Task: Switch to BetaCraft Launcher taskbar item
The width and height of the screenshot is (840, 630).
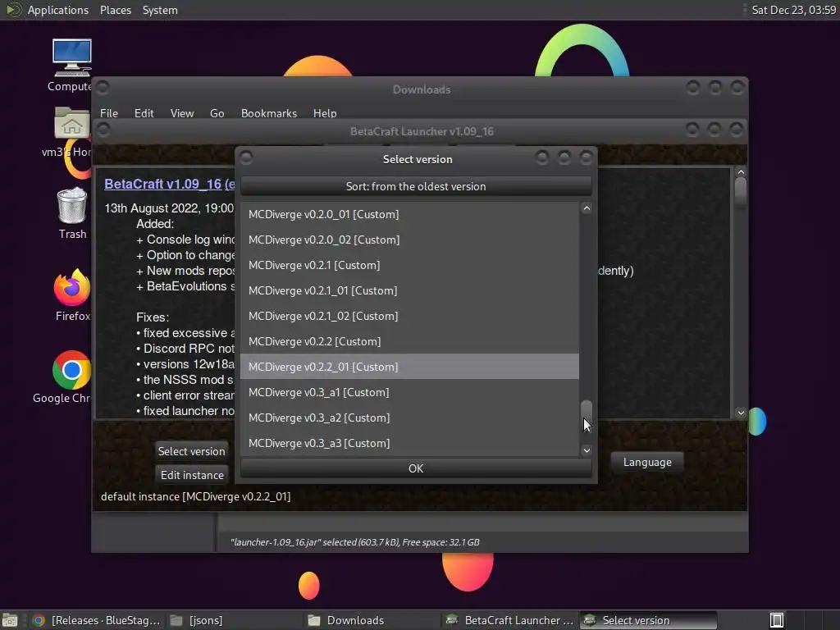Action: click(510, 620)
